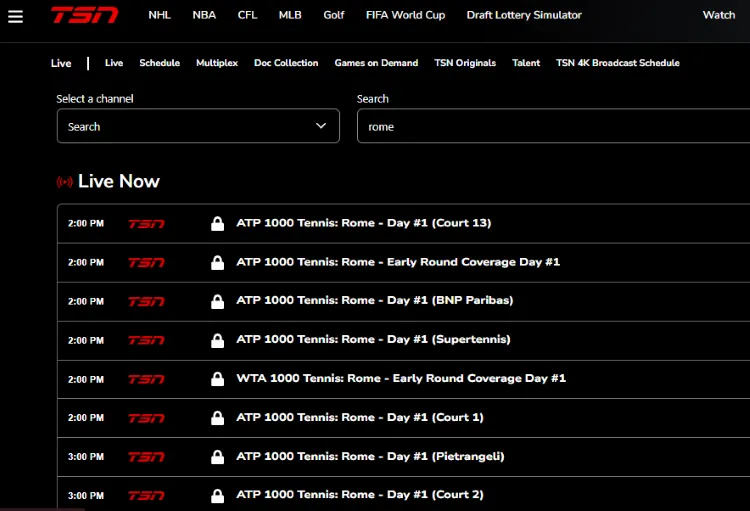The image size is (750, 511).
Task: Open NBA in top navigation
Action: pos(204,15)
